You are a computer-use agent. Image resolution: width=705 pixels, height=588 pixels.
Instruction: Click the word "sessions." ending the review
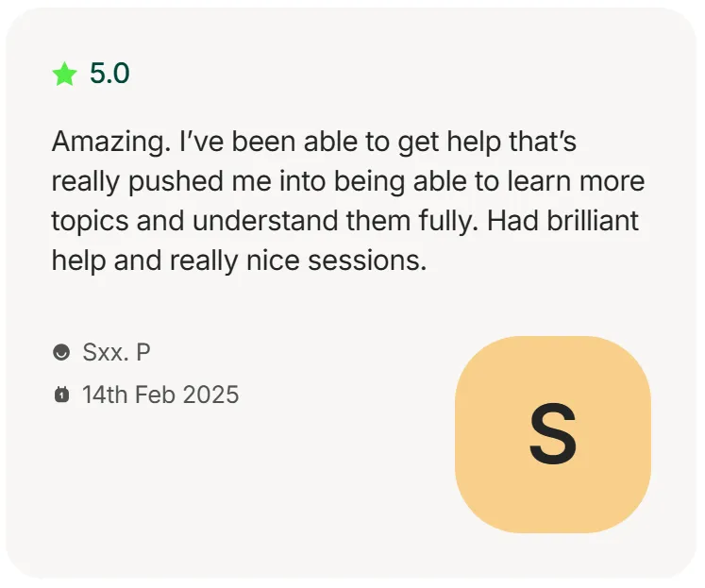[367, 261]
